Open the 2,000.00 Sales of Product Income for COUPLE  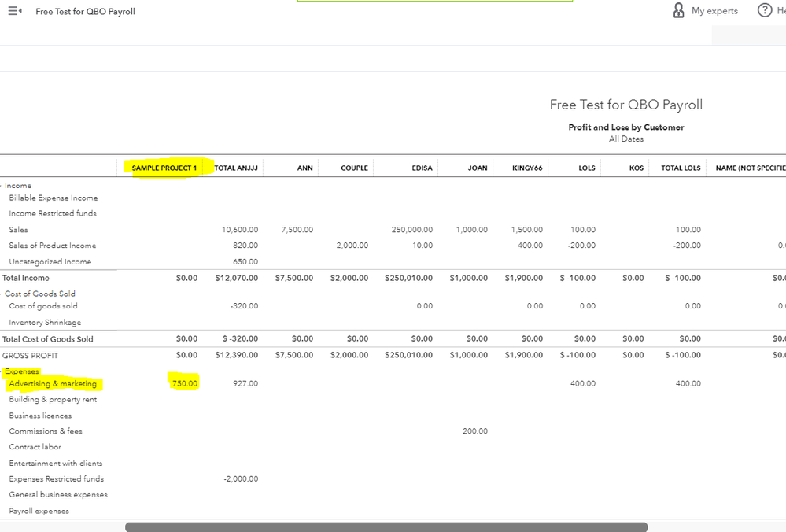click(x=352, y=246)
